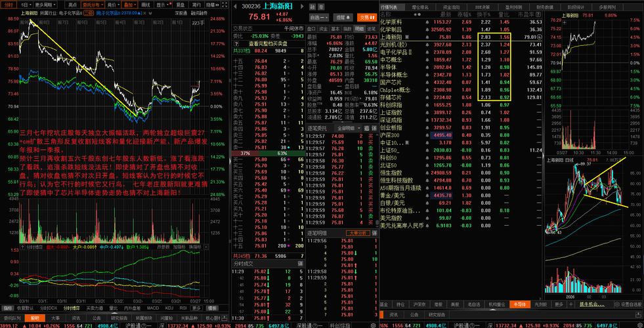Screen dimensions: 644x328
Task: Click the help icon on 市盈率 column
Action: coord(538,14)
